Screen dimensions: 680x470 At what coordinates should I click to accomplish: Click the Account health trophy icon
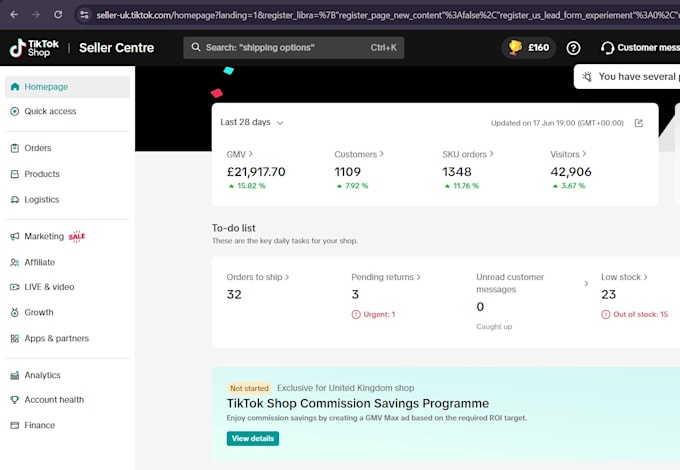click(15, 400)
